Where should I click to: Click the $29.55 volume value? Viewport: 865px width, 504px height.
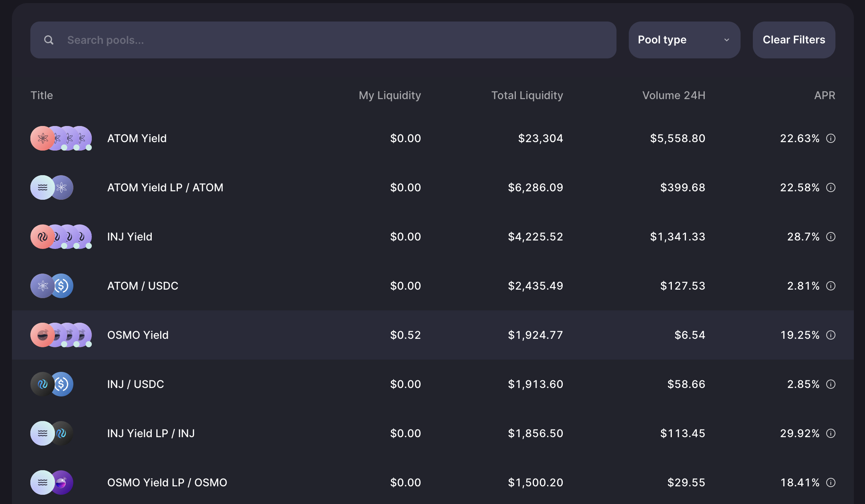coord(686,482)
